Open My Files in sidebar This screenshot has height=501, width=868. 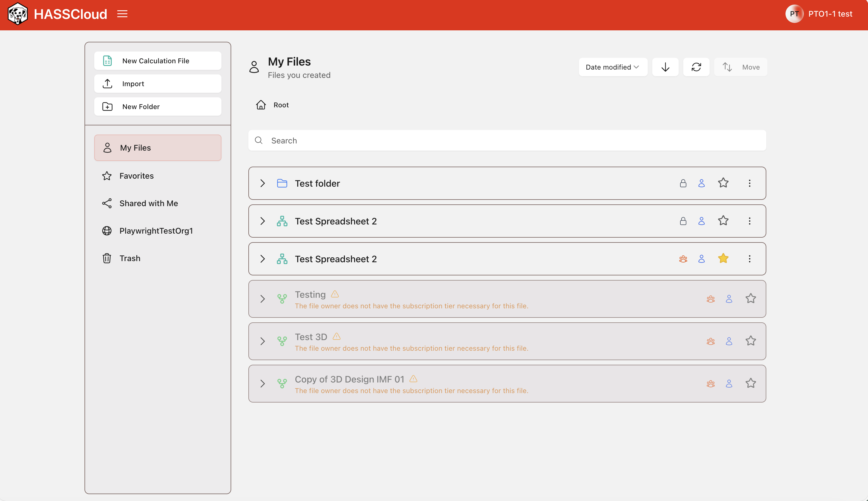158,148
